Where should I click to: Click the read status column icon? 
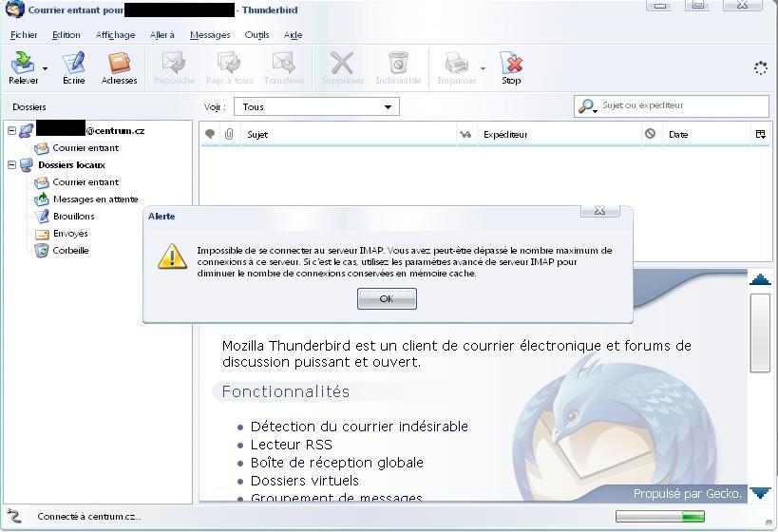pos(465,134)
